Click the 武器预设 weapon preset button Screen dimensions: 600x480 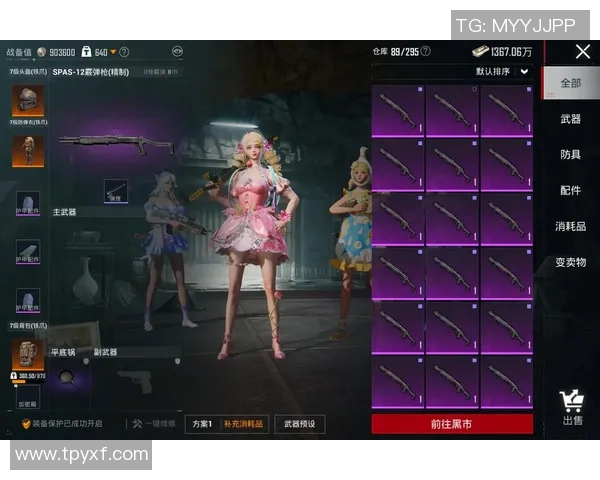300,424
